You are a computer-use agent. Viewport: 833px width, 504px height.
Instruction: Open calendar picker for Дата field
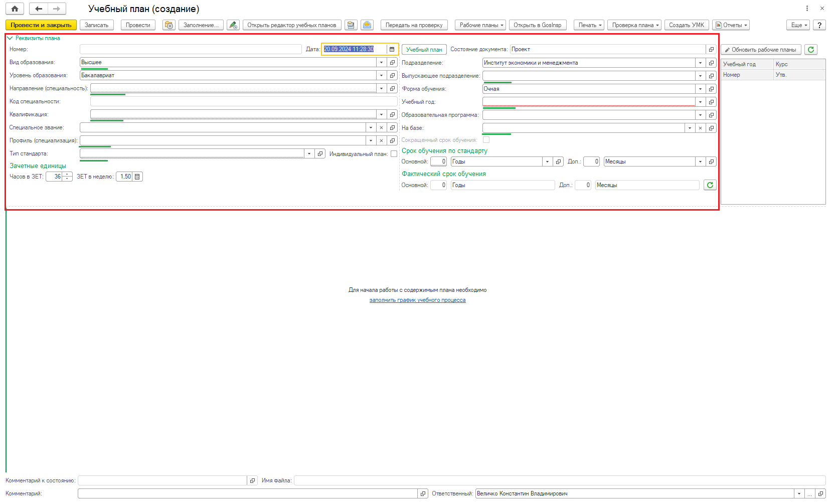(392, 49)
